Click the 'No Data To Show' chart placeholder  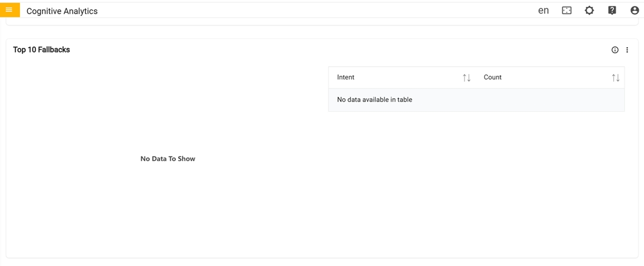168,158
